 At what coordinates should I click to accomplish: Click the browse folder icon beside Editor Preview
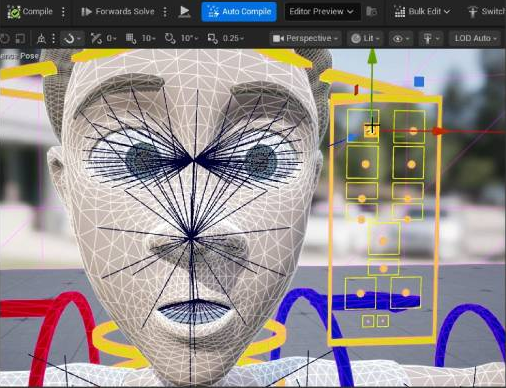tap(371, 12)
